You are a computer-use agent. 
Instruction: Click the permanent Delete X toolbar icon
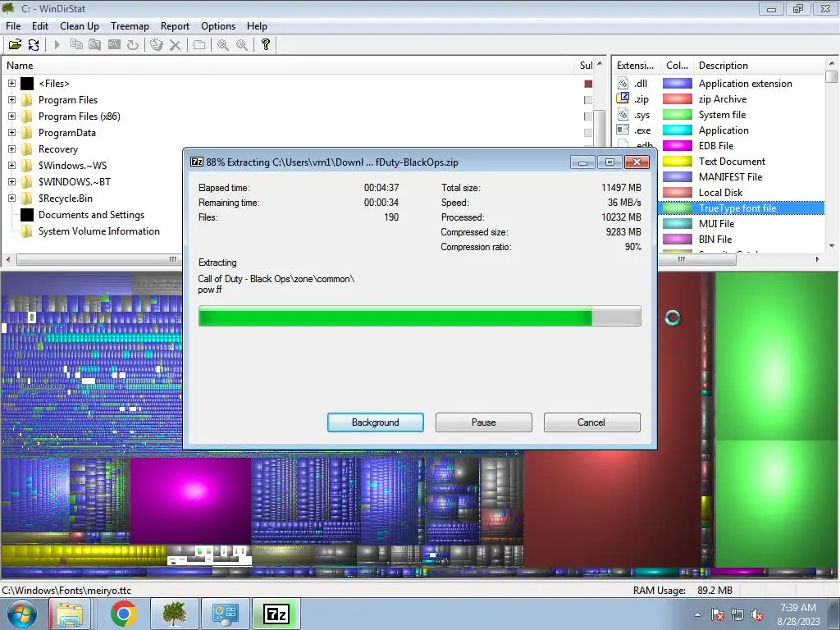(175, 44)
